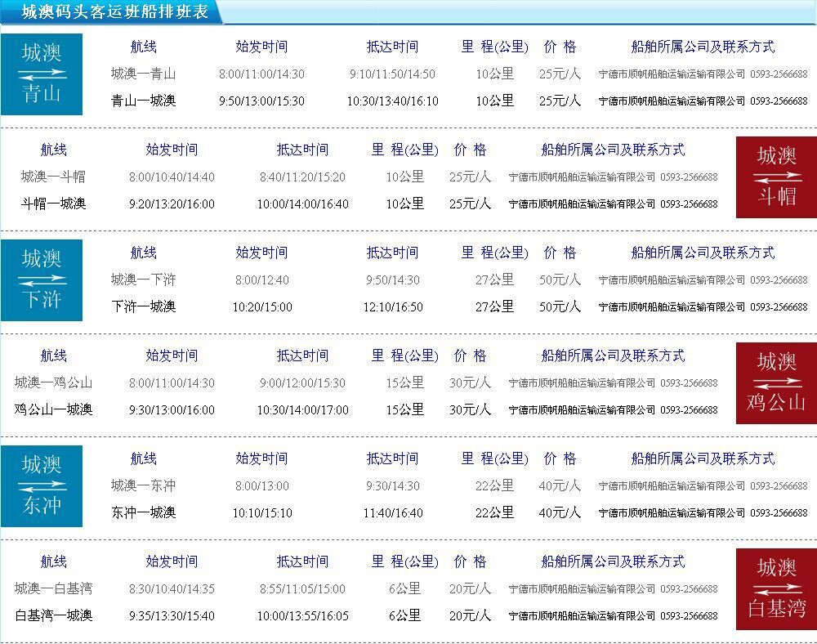Select the route name 城澳一白基湾

[x=53, y=588]
